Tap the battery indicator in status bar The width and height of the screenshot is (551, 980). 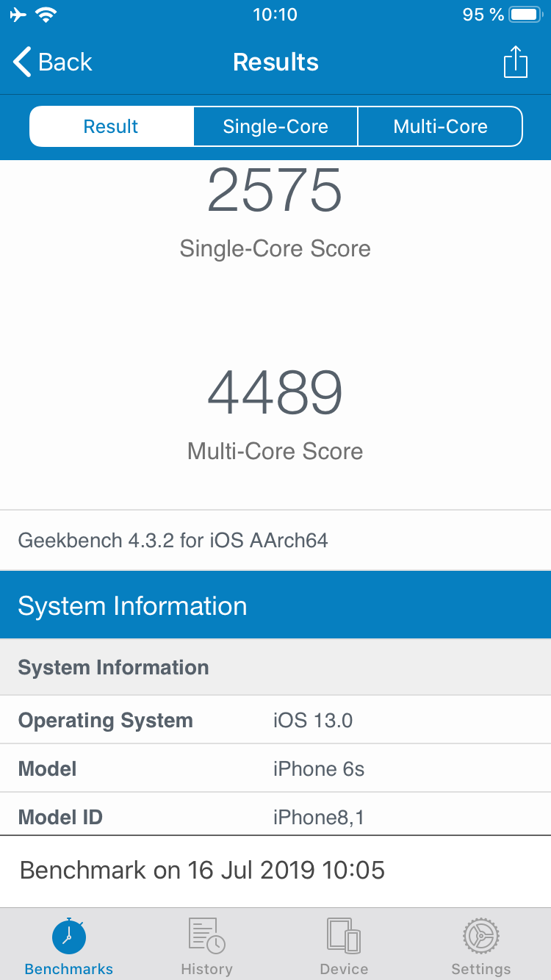[525, 15]
